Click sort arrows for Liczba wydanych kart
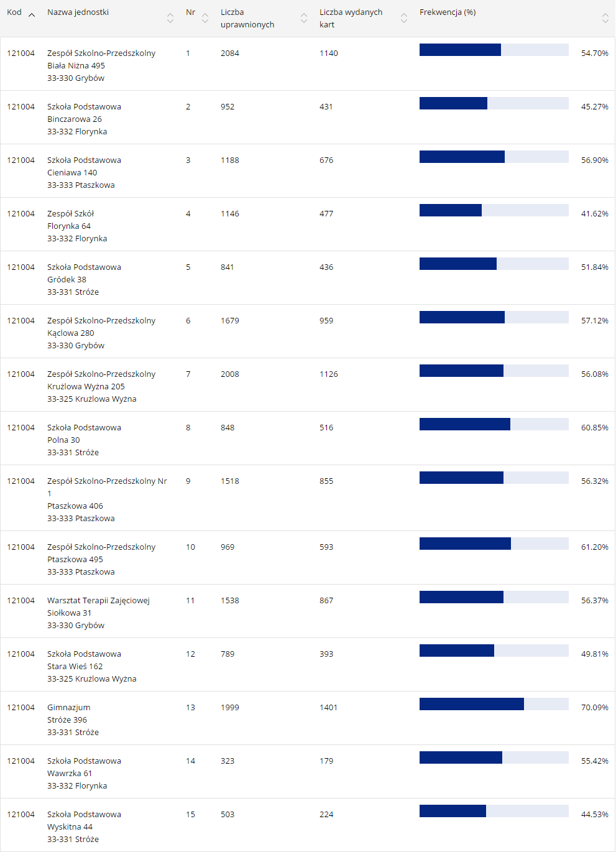The image size is (616, 852). 404,19
